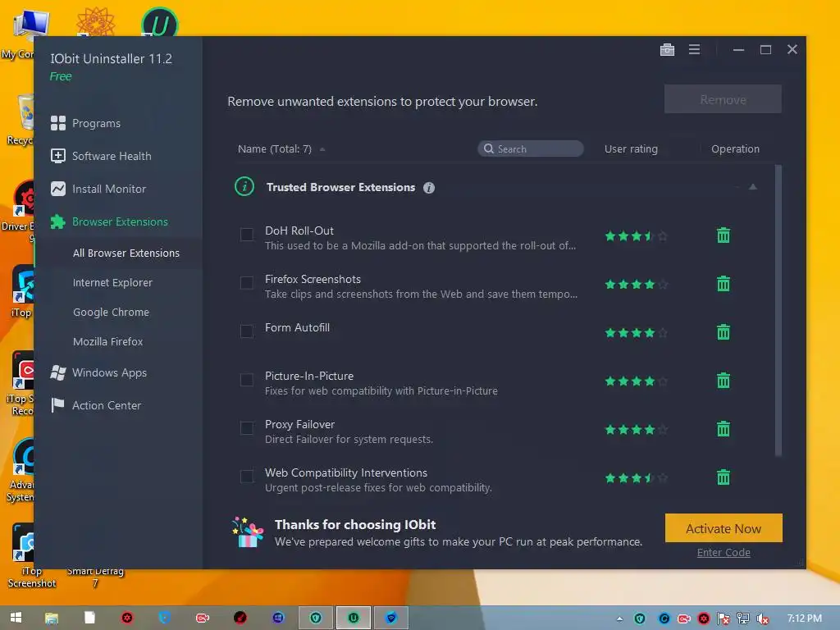Check the DoH Roll-Out checkbox

(x=246, y=234)
